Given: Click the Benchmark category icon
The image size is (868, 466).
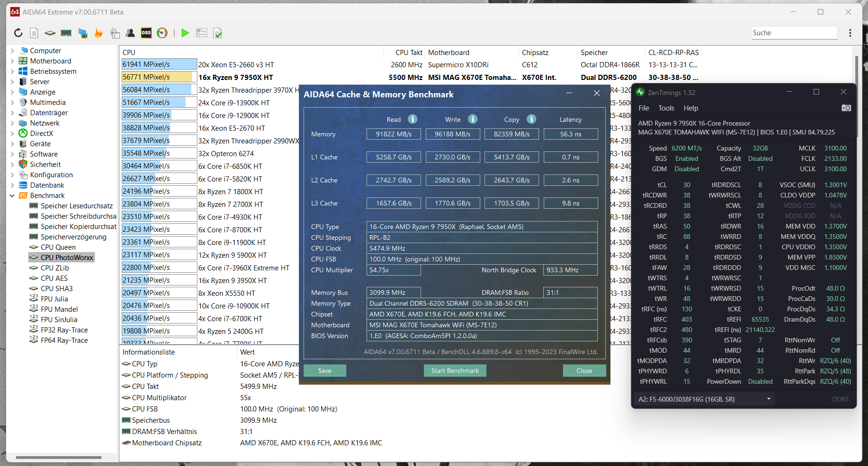Looking at the screenshot, I should 23,196.
